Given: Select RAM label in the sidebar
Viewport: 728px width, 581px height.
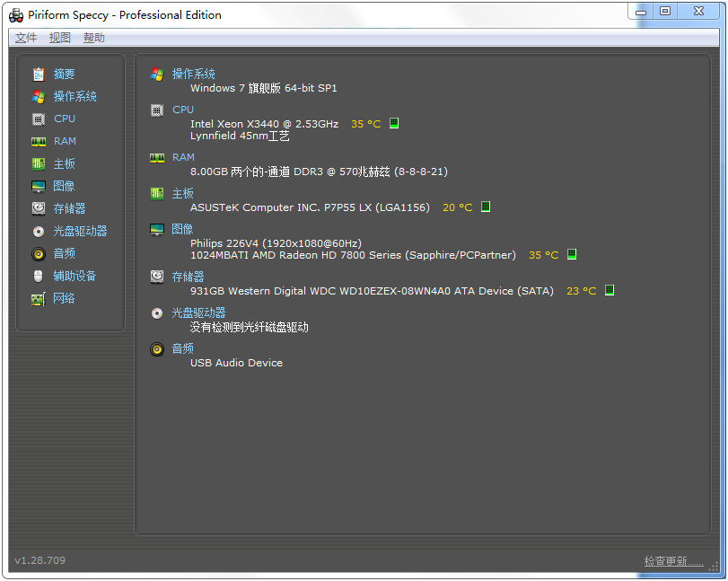Looking at the screenshot, I should point(65,141).
